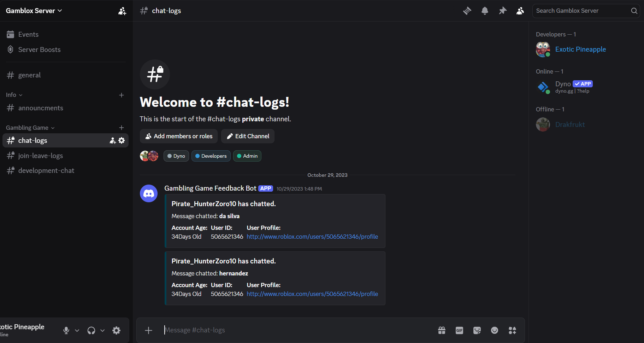Create channel in Info category

(122, 95)
